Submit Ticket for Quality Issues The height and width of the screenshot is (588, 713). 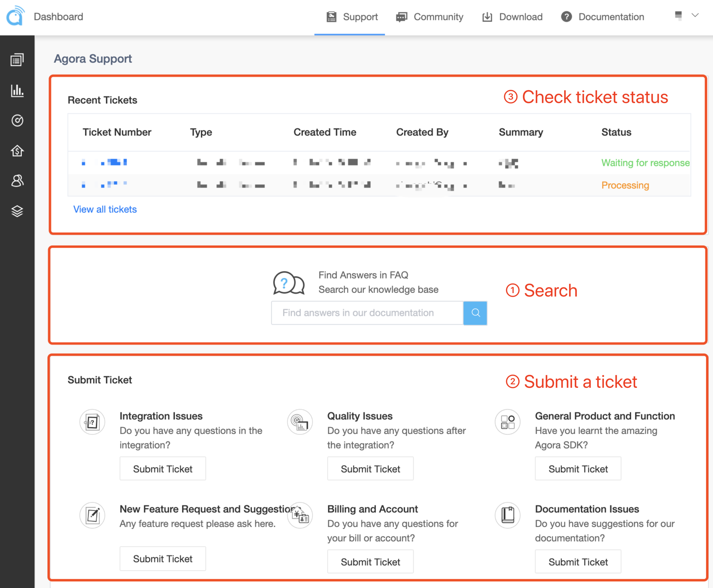coord(371,469)
